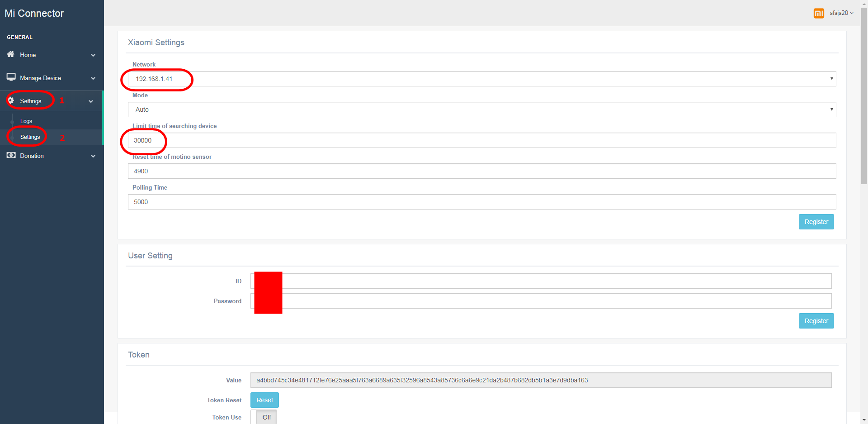868x424 pixels.
Task: Collapse the Settings menu chevron
Action: [91, 101]
